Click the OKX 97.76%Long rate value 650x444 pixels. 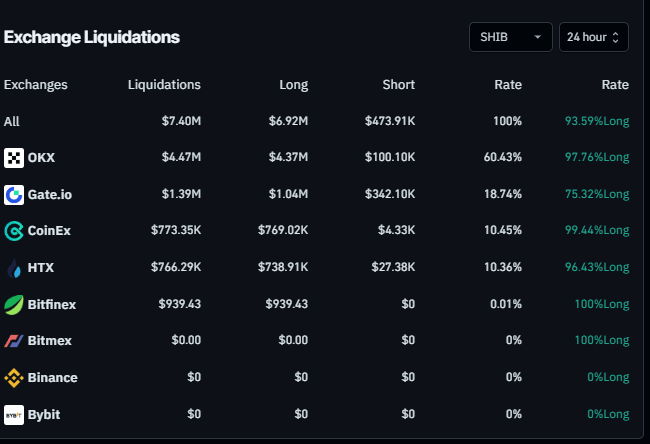coord(597,158)
